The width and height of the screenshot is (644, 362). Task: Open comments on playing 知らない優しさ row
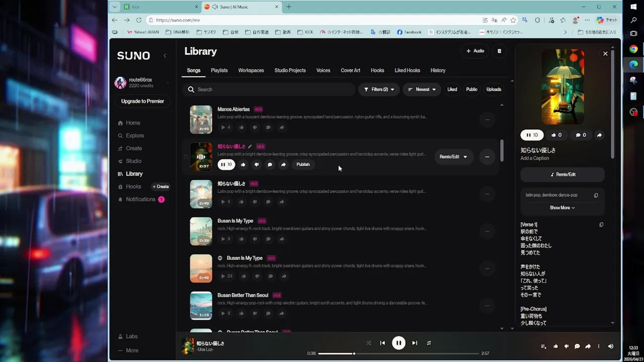coord(270,164)
